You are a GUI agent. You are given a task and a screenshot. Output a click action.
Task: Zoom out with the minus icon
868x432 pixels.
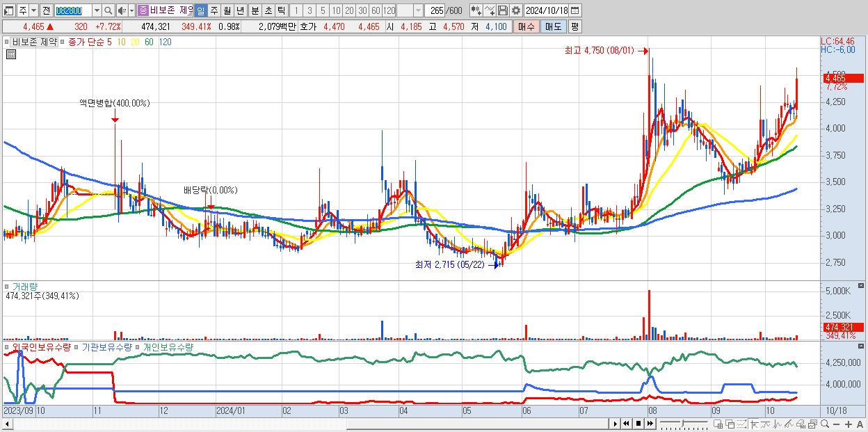836,424
